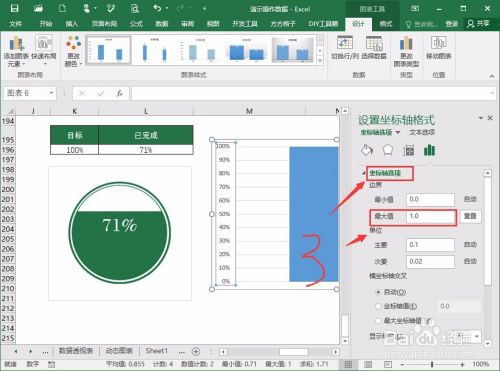Screen dimensions: 500x371
Task: Select the 100% cell under 目标
Action: pos(74,150)
